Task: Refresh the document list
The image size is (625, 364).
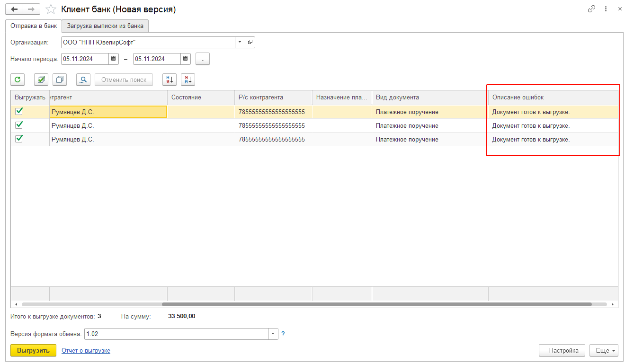Action: [x=18, y=80]
